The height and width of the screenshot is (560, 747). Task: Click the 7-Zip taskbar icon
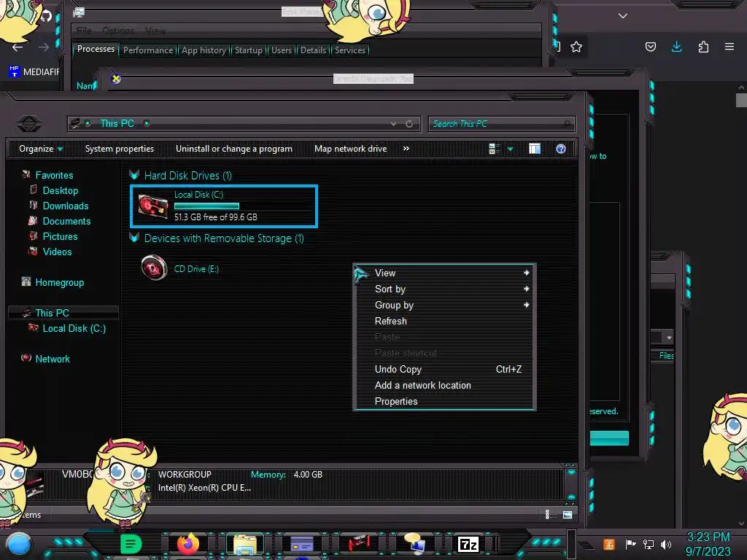pos(468,544)
